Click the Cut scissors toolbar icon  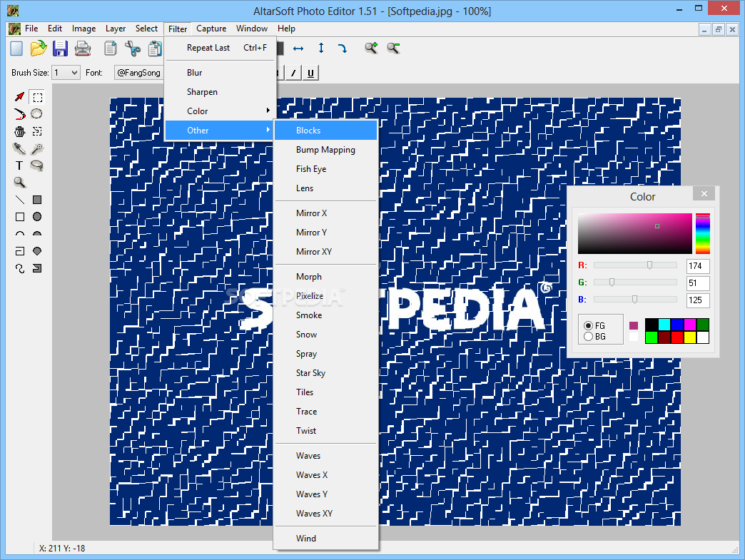133,49
